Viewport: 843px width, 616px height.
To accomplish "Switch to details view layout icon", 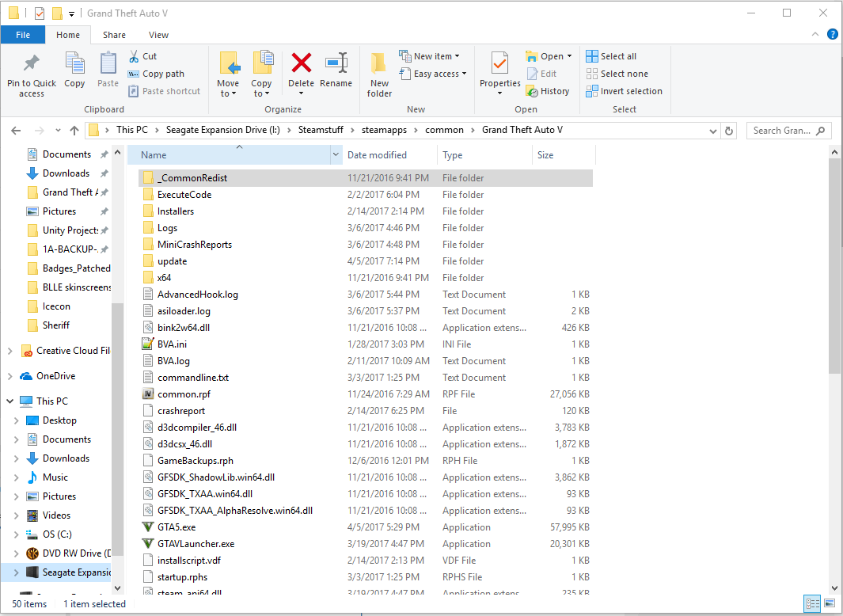I will click(812, 603).
